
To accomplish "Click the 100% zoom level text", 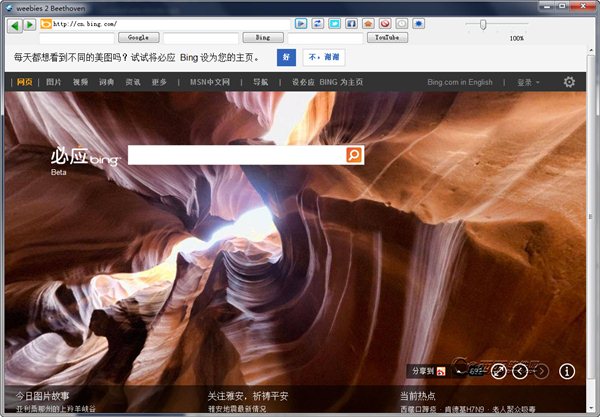I will coord(517,38).
